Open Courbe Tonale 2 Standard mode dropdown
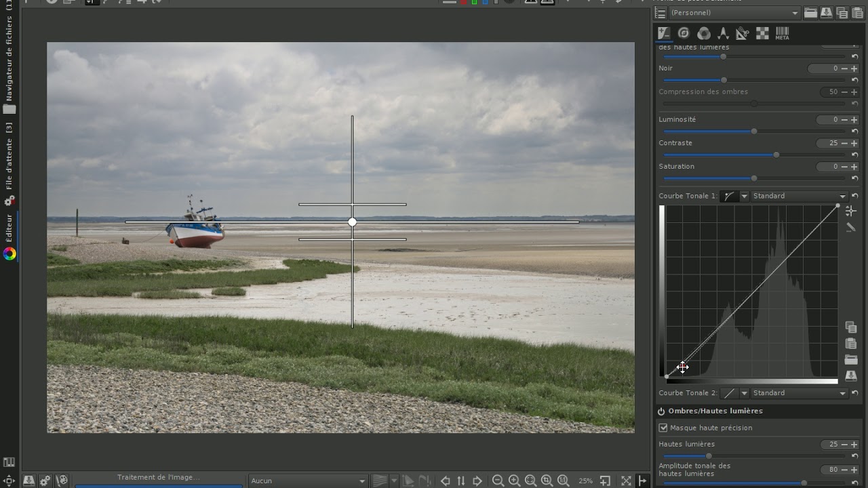The width and height of the screenshot is (868, 488). pos(800,393)
